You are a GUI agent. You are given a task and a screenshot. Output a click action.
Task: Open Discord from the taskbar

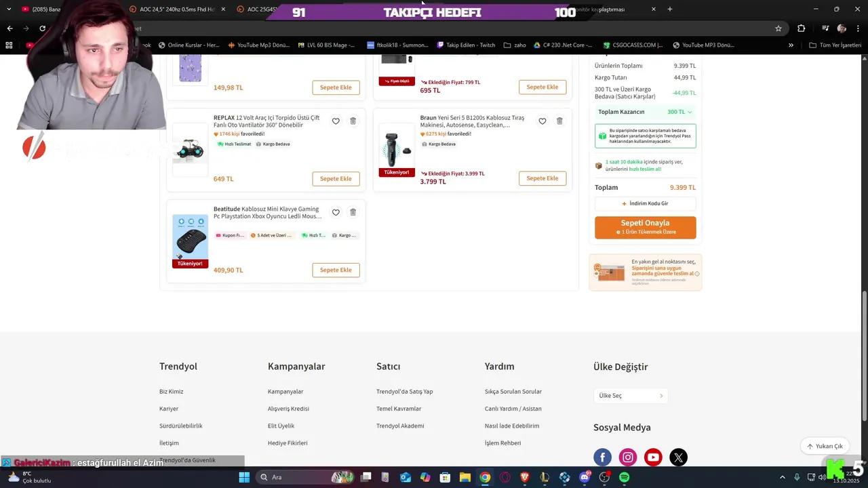585,477
